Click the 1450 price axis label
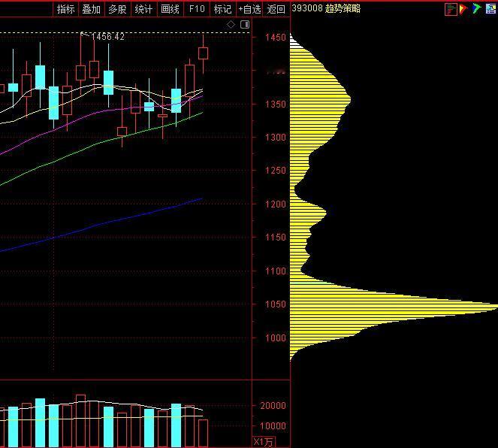 pyautogui.click(x=276, y=38)
